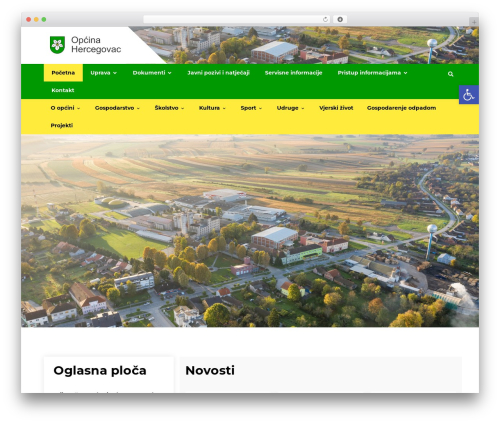
Task: Open the Vjerski život page
Action: pos(336,108)
